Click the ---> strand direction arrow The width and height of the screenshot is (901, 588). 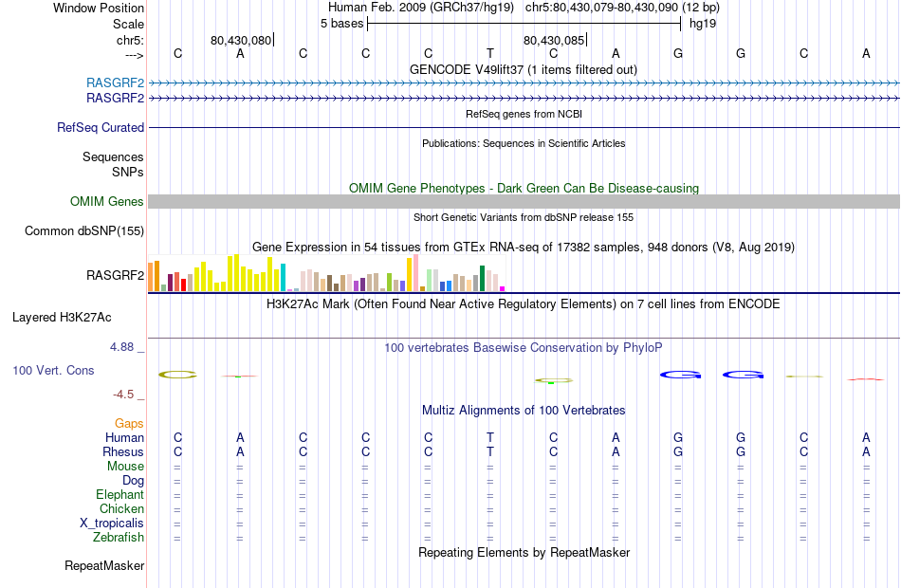tap(134, 55)
